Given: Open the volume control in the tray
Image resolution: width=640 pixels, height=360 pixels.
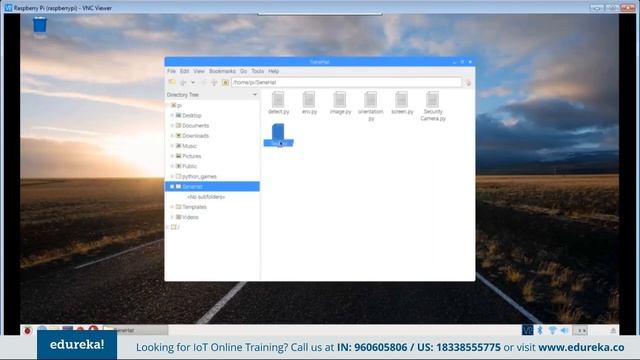Looking at the screenshot, I should [564, 330].
